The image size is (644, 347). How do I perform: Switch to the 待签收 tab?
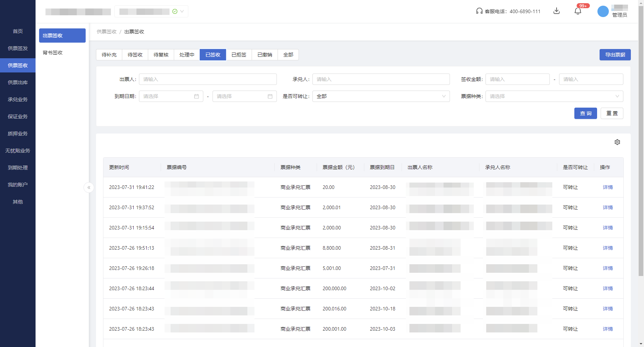[x=135, y=55]
